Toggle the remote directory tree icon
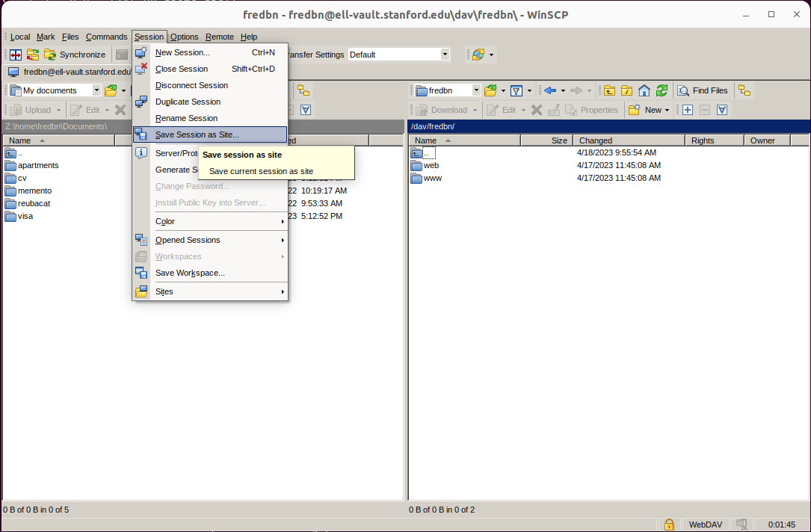 (744, 90)
